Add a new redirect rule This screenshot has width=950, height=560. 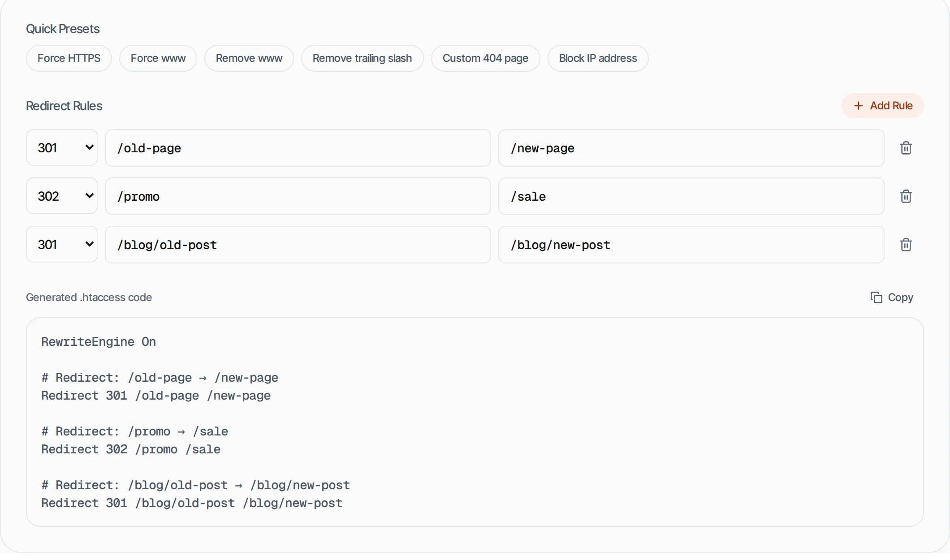(882, 106)
